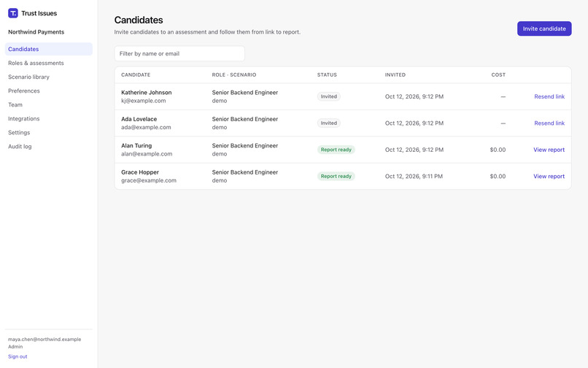
Task: Click Grace Hopper's $0.00 cost
Action: (x=498, y=177)
